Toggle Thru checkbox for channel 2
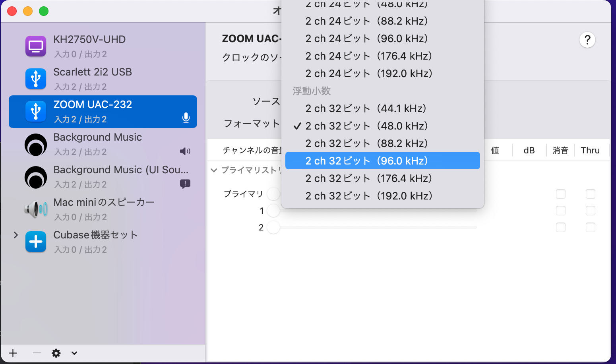This screenshot has width=616, height=364. click(x=591, y=227)
